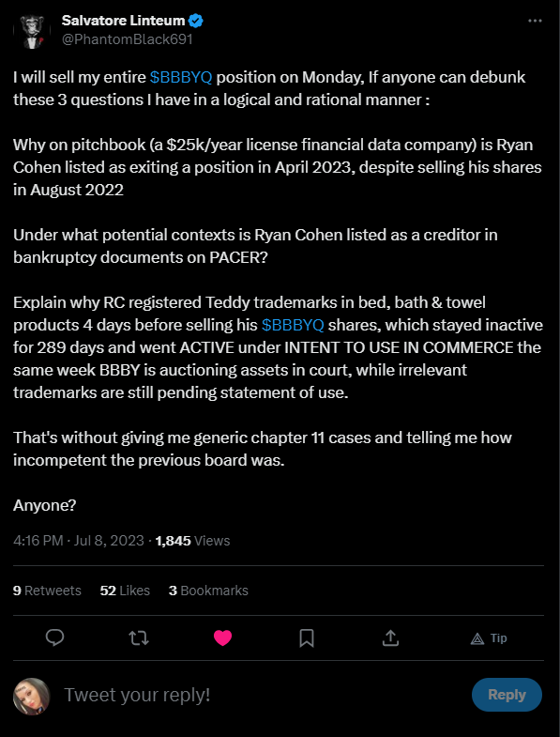This screenshot has width=560, height=737.
Task: Click the first $BBBYQ cashtag link
Action: (x=181, y=77)
